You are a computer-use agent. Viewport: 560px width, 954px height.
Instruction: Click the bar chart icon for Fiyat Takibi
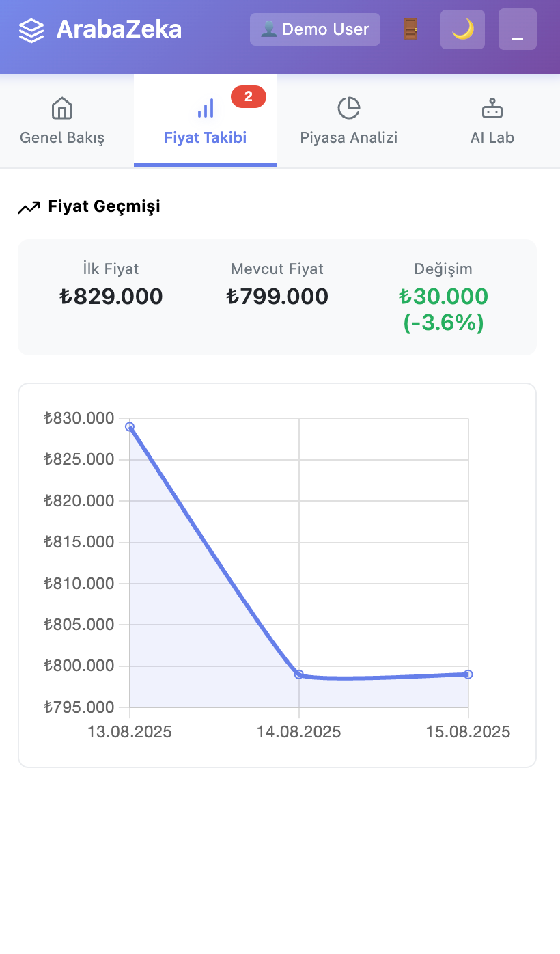click(x=205, y=108)
